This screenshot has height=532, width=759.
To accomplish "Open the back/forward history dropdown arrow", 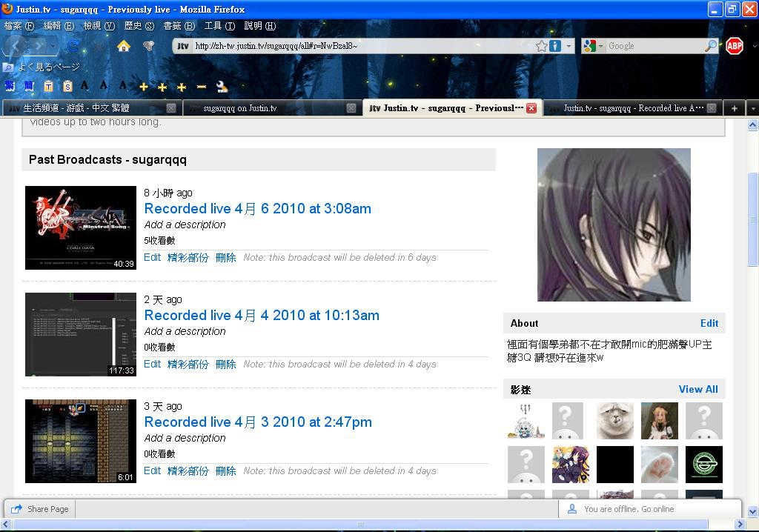I will tap(53, 47).
